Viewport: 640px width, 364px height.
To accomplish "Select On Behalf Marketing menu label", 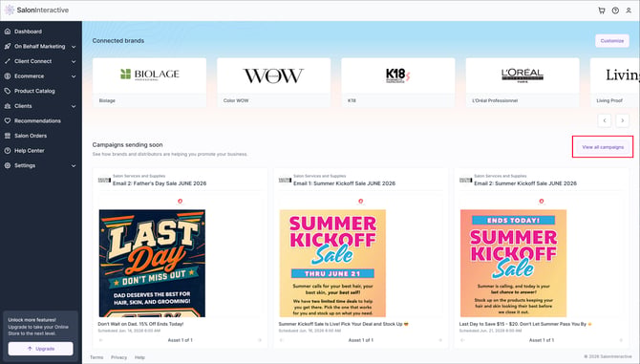I will (39, 47).
